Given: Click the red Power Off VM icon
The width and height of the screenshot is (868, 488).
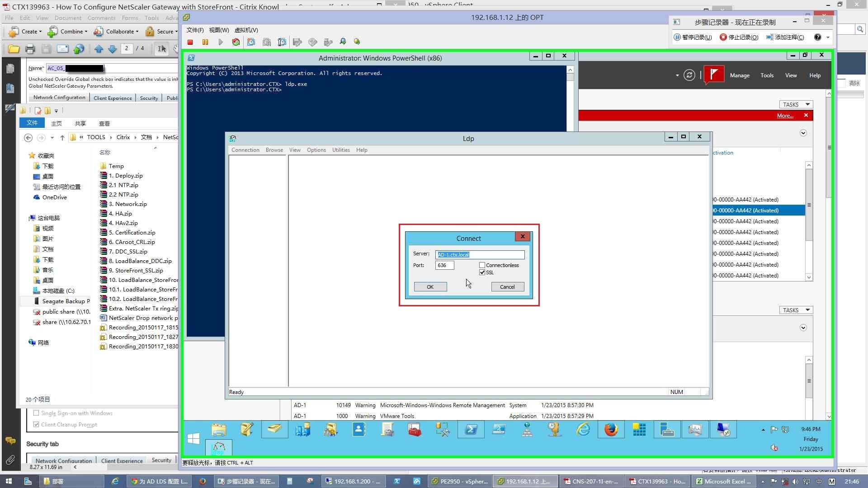Looking at the screenshot, I should click(x=190, y=42).
